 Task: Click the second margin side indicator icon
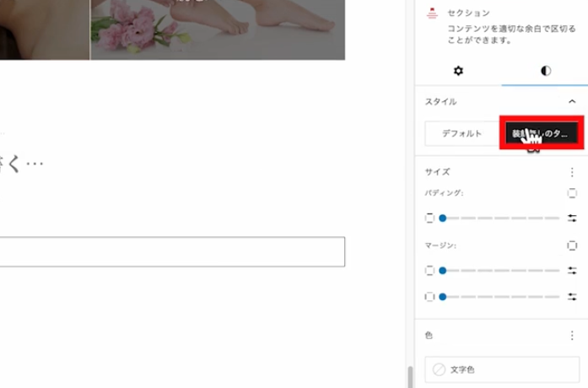430,297
